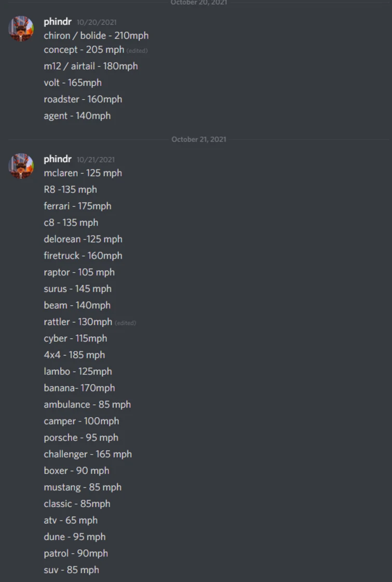Click the mustang - 85 mph message

[x=82, y=487]
